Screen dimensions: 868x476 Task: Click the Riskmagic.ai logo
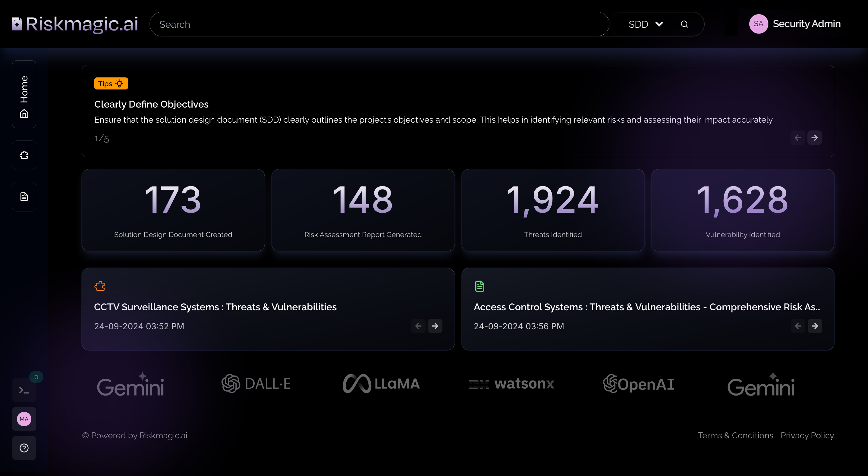(x=75, y=24)
